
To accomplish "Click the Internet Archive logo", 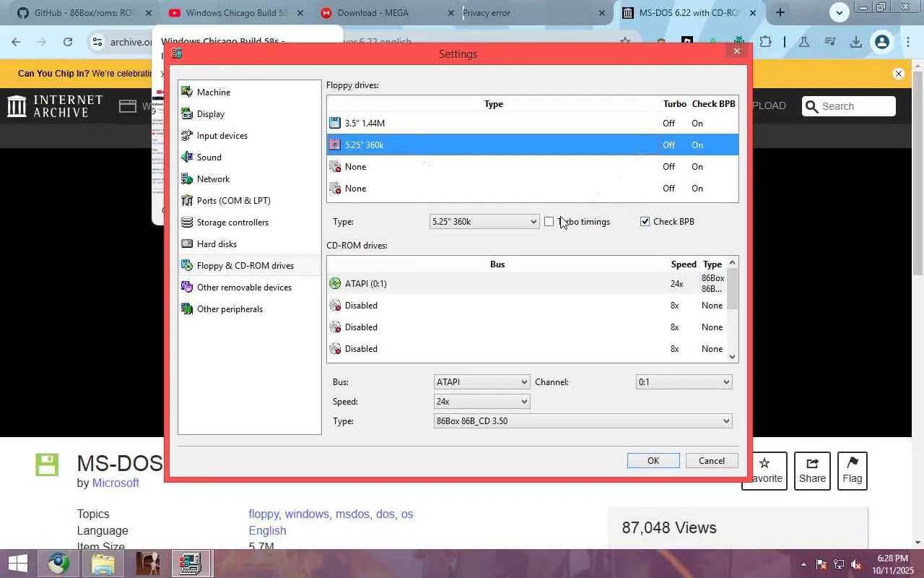I will click(55, 106).
